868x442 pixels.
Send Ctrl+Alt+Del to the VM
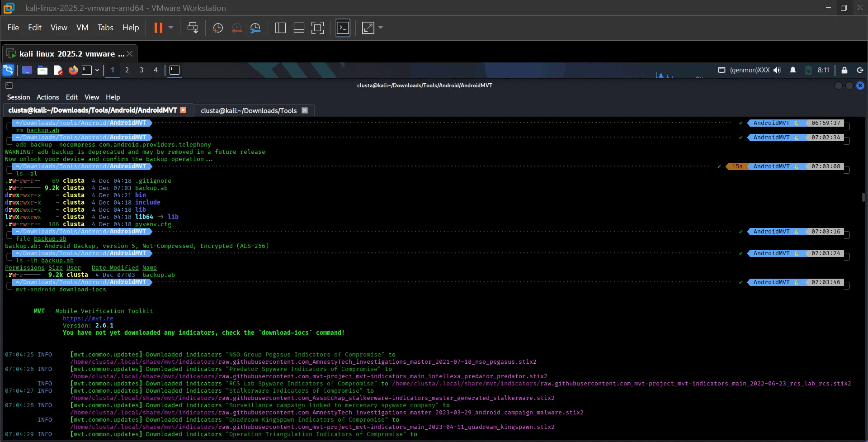click(x=193, y=28)
